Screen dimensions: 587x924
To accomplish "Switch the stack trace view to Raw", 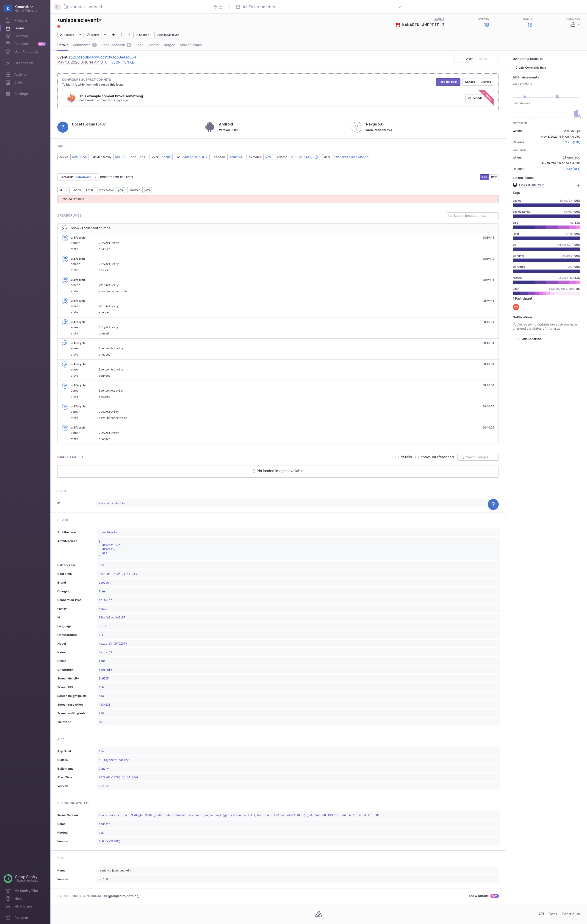I will pos(494,177).
